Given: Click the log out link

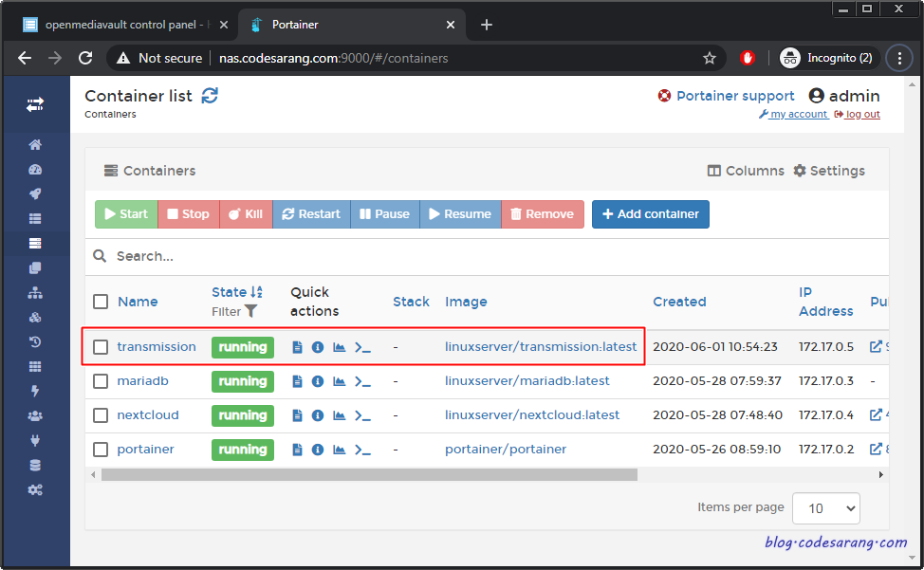Looking at the screenshot, I should 858,114.
